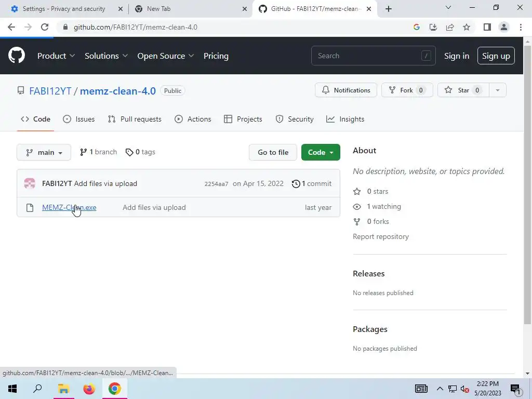Open the Issues tab
532x399 pixels.
pos(79,119)
